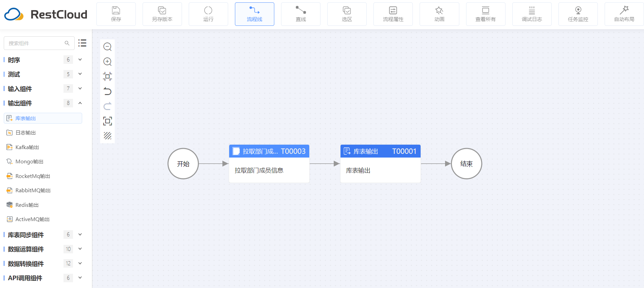This screenshot has width=644, height=288.
Task: Select the Kafka输出 component
Action: click(43, 147)
